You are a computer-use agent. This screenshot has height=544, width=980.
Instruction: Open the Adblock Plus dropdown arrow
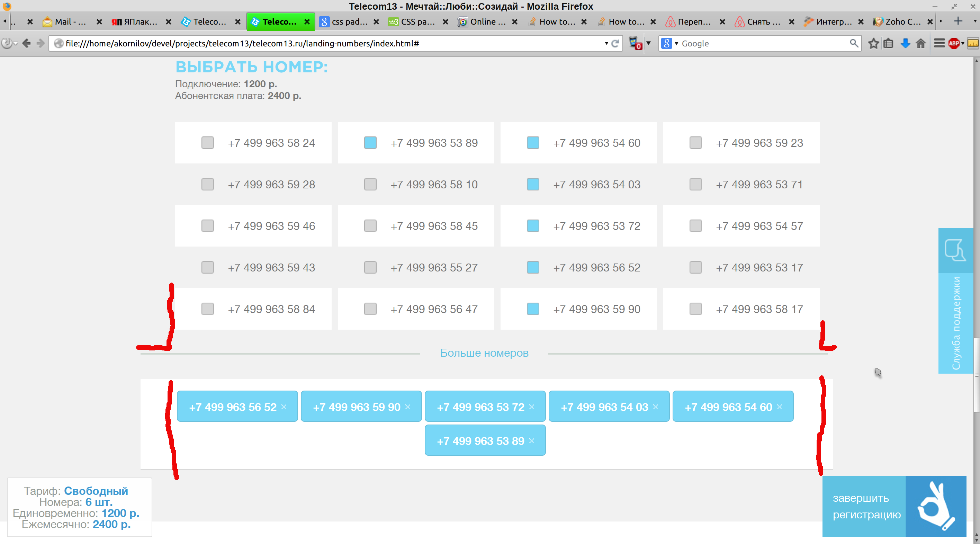(x=962, y=43)
